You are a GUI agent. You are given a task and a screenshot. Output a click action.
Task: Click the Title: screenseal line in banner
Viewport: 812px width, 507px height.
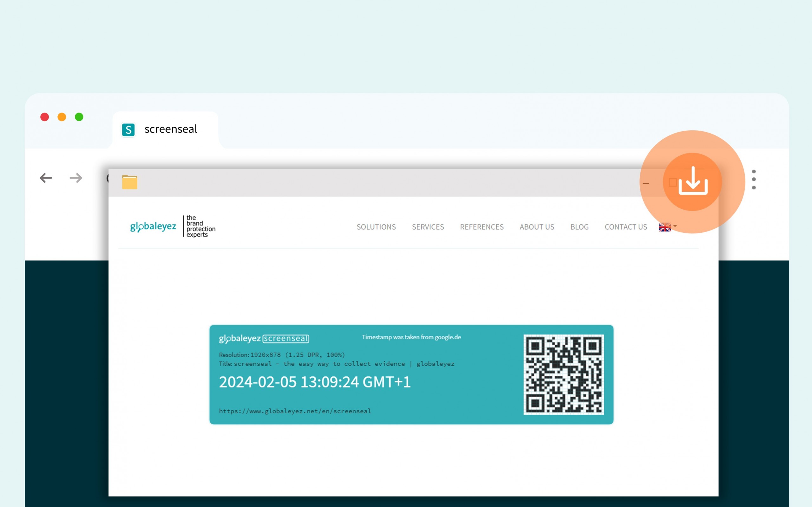click(x=337, y=364)
